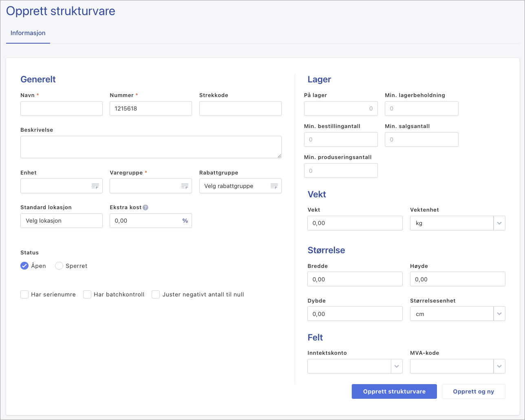Switch to the Informasjon tab

point(28,33)
